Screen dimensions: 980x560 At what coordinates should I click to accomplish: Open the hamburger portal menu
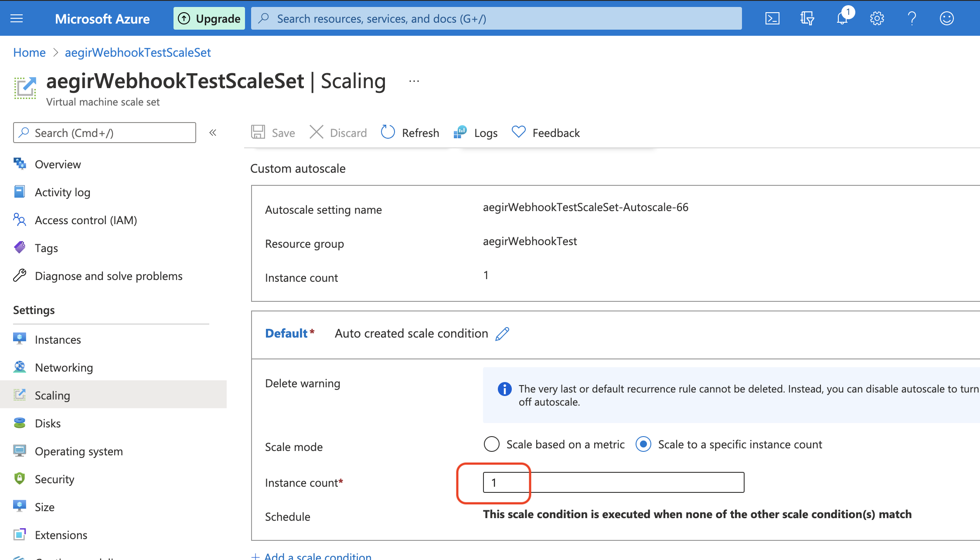tap(17, 18)
